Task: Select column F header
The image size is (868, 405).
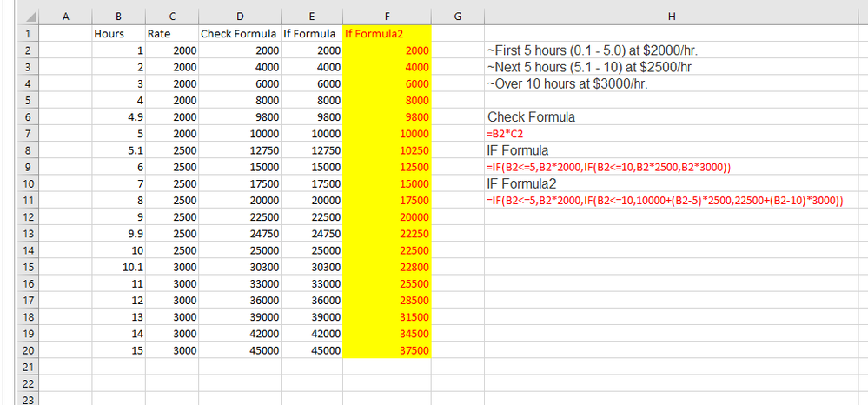Action: (x=387, y=17)
